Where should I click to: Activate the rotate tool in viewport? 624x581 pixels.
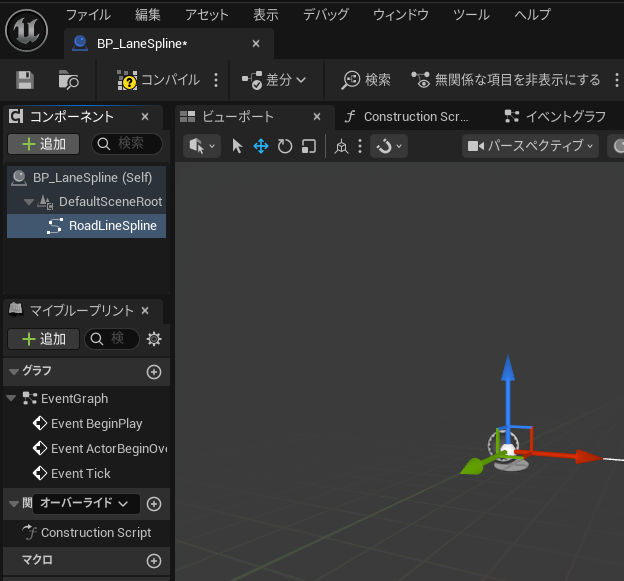pos(285,146)
